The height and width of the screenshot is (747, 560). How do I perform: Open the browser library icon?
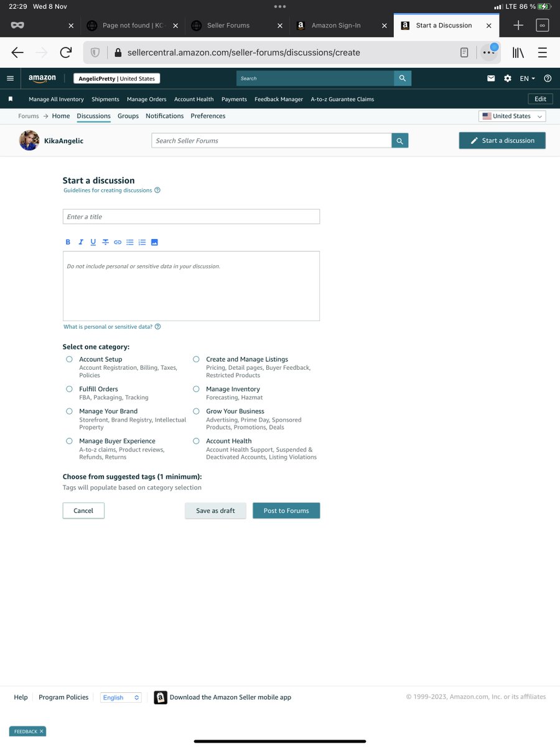tap(518, 53)
